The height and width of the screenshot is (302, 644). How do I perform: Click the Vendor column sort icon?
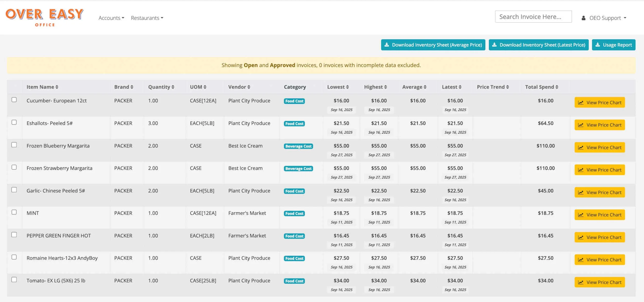point(249,87)
